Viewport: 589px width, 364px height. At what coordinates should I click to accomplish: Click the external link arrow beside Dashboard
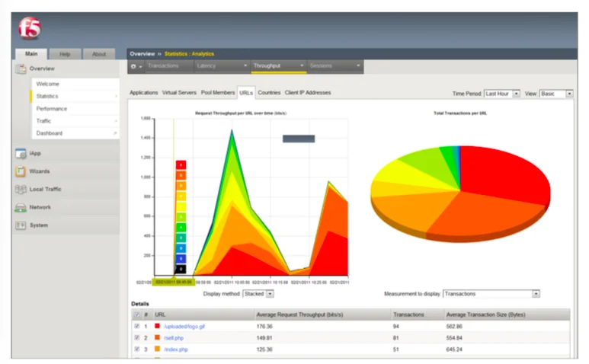115,133
